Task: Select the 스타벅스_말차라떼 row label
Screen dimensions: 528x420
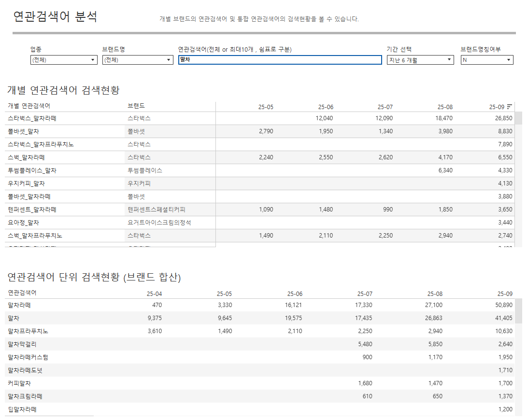Action: point(32,118)
